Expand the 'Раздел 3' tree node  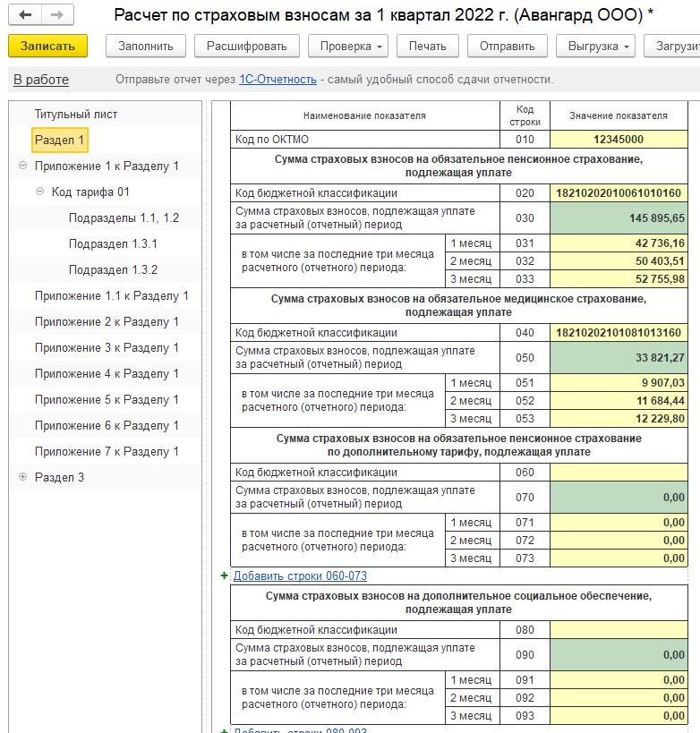point(22,478)
